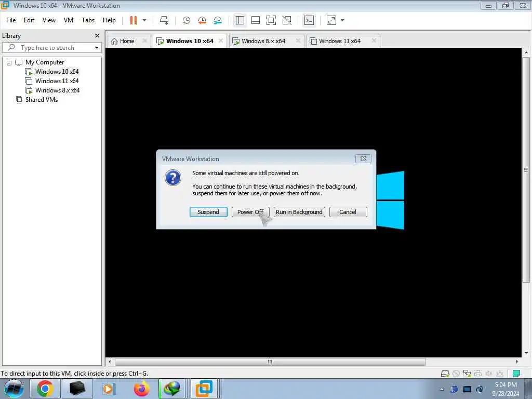Close the Library panel
Image resolution: width=532 pixels, height=399 pixels.
coord(97,36)
